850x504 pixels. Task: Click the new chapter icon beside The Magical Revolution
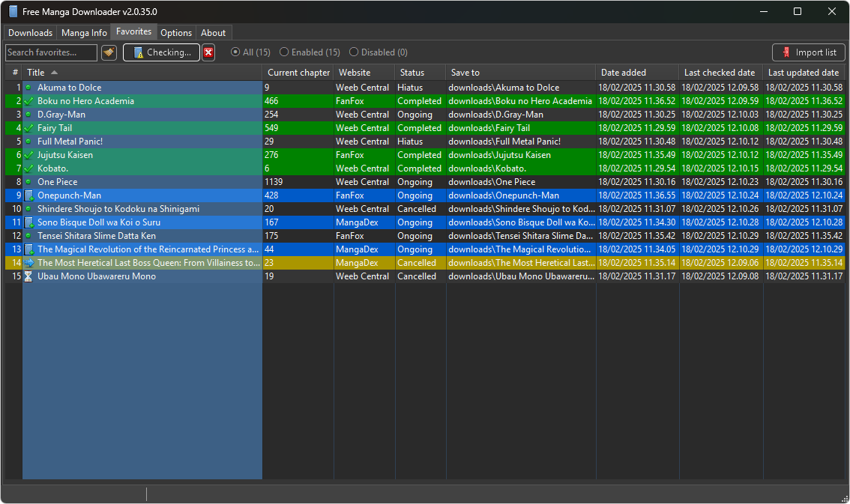point(29,249)
